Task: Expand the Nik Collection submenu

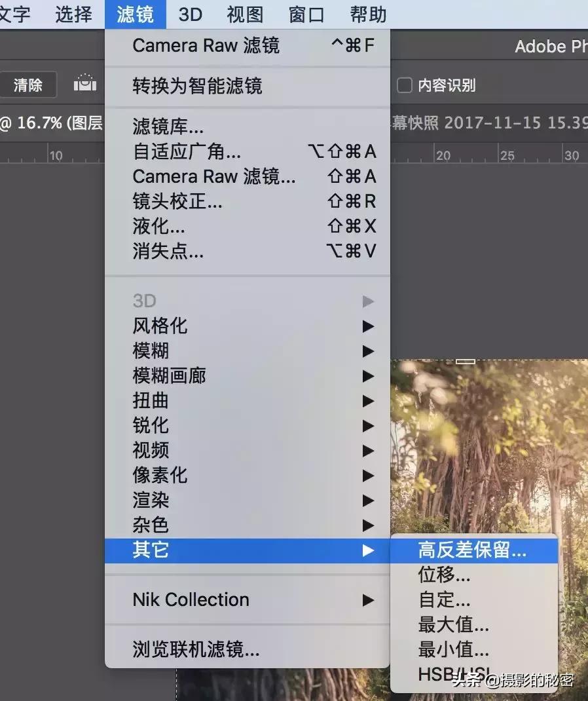Action: click(190, 599)
